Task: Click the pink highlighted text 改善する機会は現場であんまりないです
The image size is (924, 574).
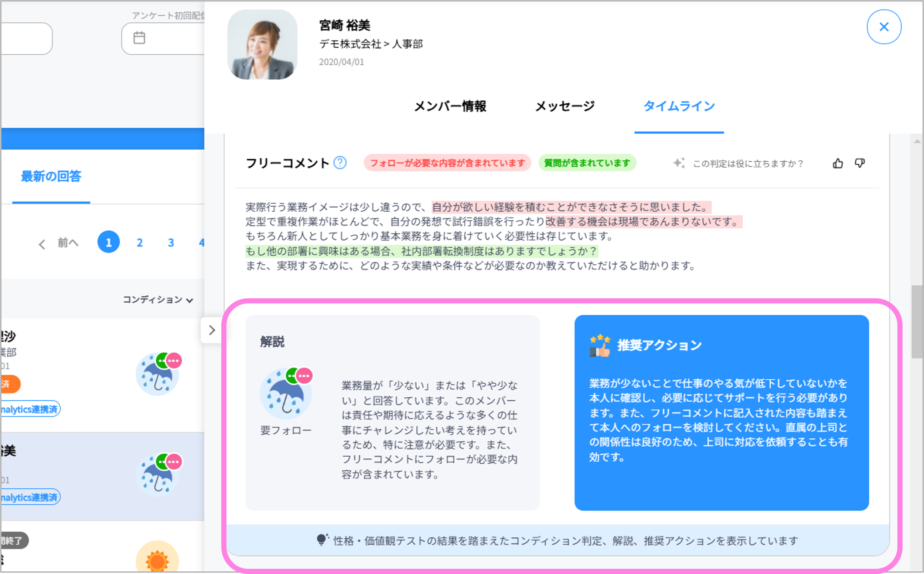Action: click(x=644, y=222)
